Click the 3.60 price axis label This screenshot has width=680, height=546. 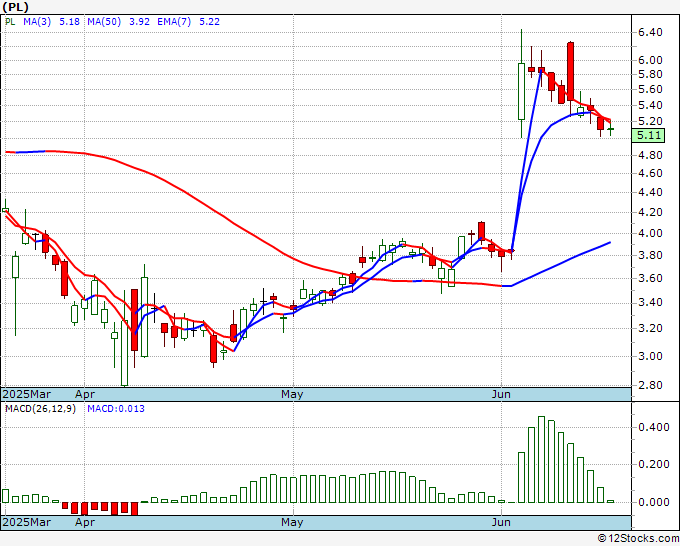coord(650,278)
